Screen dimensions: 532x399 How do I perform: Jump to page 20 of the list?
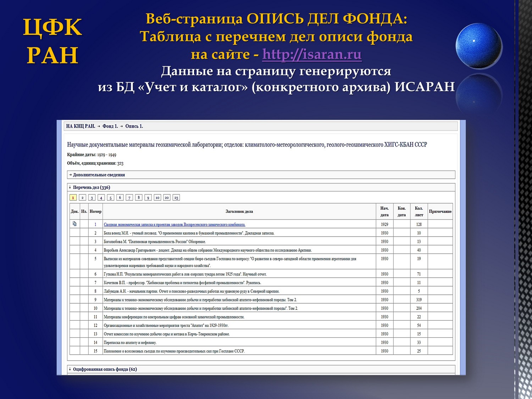coord(167,198)
